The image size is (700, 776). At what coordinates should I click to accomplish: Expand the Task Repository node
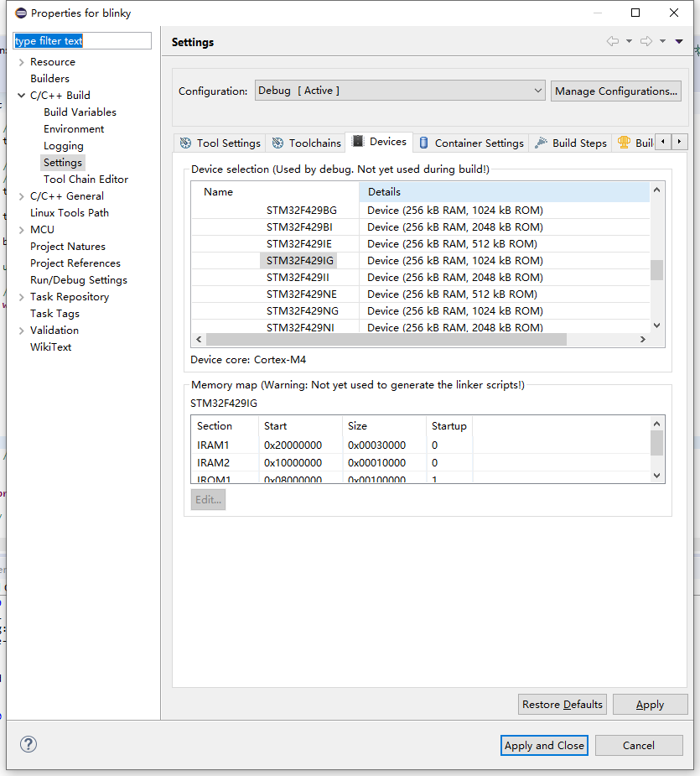pos(21,298)
